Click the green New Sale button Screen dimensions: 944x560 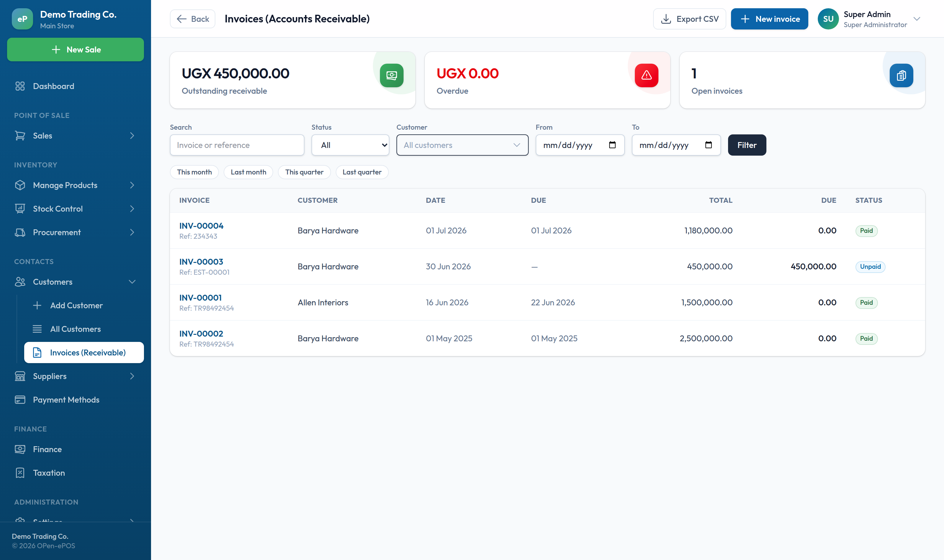(76, 50)
